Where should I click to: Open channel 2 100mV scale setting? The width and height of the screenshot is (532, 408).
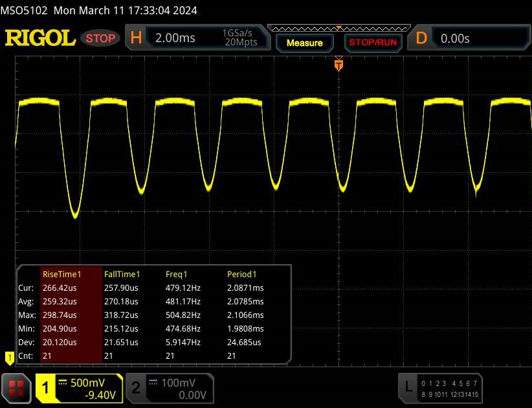178,383
